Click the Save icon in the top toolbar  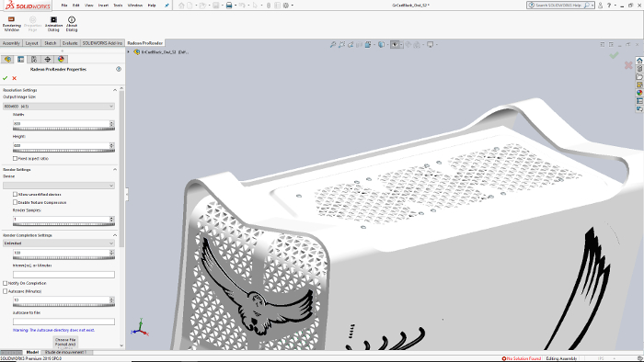(x=215, y=6)
